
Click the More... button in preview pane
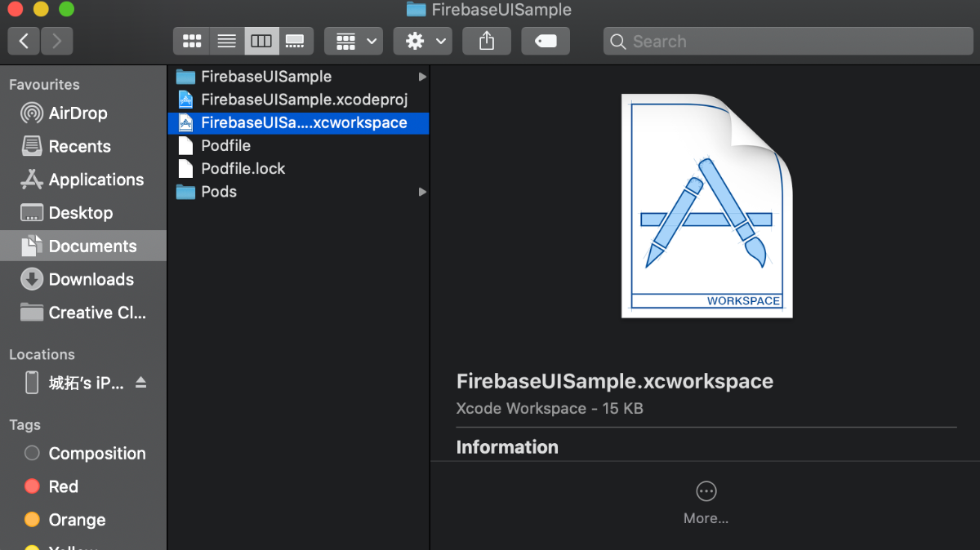pyautogui.click(x=706, y=503)
